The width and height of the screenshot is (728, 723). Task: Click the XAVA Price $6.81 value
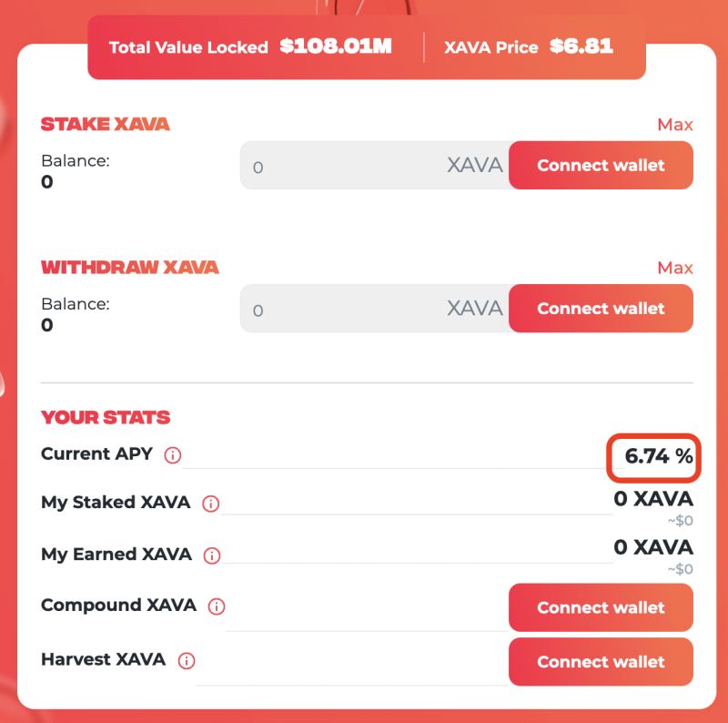(581, 46)
